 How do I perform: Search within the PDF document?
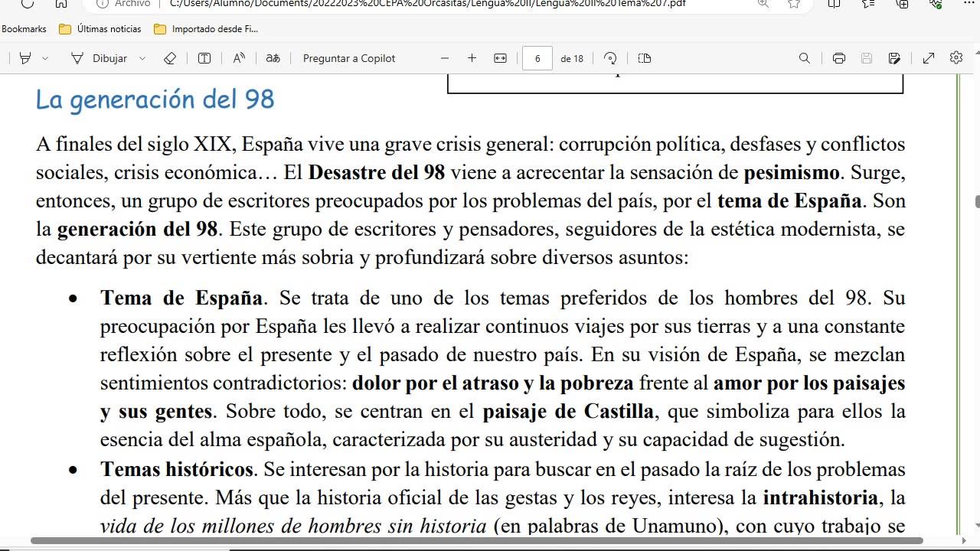coord(804,58)
